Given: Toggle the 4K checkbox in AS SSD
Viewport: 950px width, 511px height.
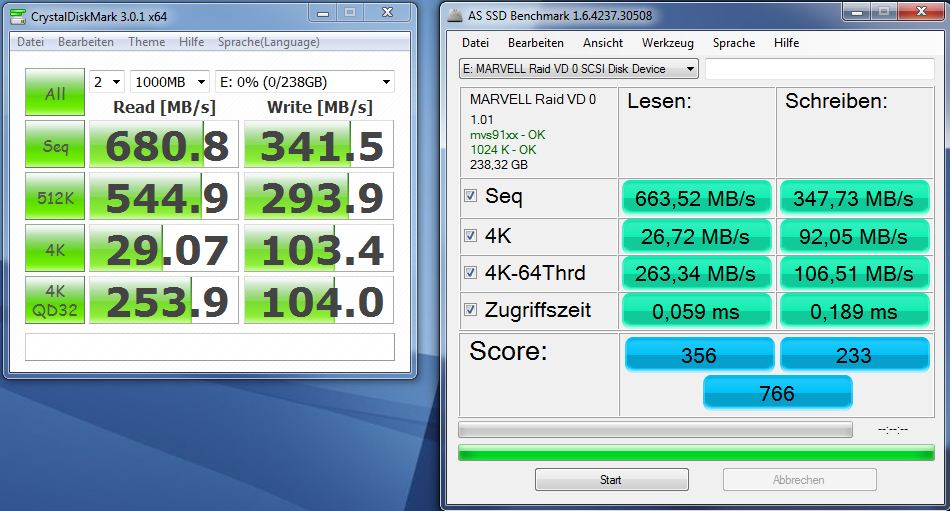Looking at the screenshot, I should [470, 235].
